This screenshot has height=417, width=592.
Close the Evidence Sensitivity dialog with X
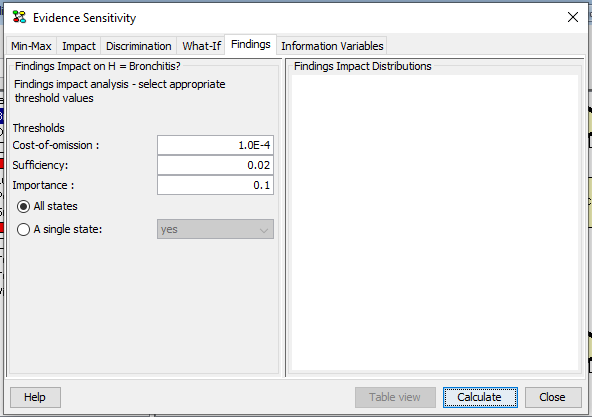point(573,17)
